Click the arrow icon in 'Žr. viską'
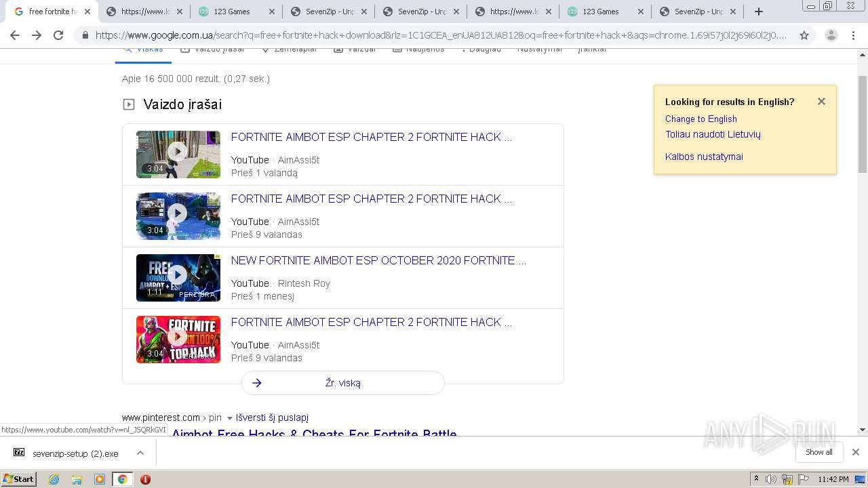The image size is (868, 488). [x=257, y=383]
